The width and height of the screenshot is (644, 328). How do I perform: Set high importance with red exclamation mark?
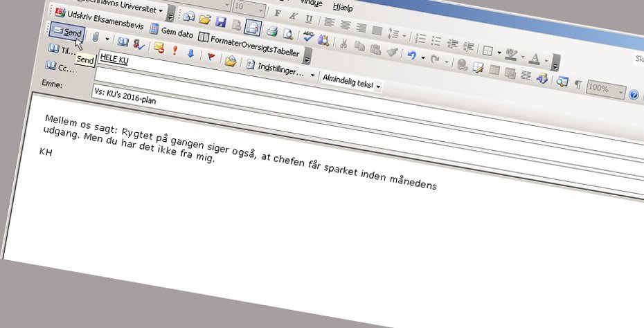click(x=175, y=50)
